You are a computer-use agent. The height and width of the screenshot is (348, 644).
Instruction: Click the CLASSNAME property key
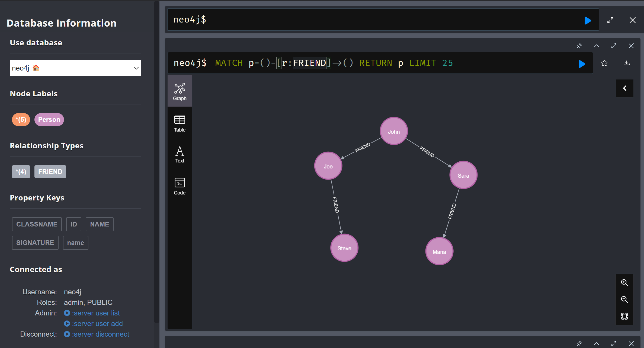37,224
